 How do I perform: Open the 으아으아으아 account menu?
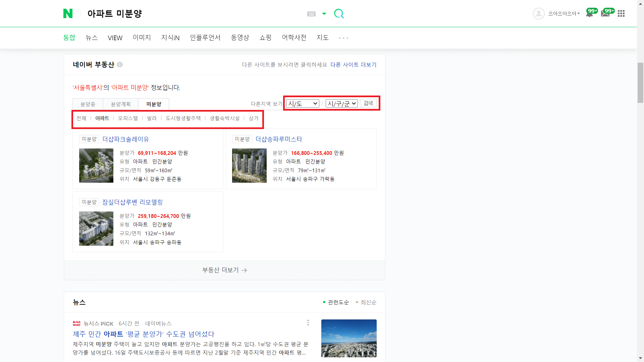[564, 13]
